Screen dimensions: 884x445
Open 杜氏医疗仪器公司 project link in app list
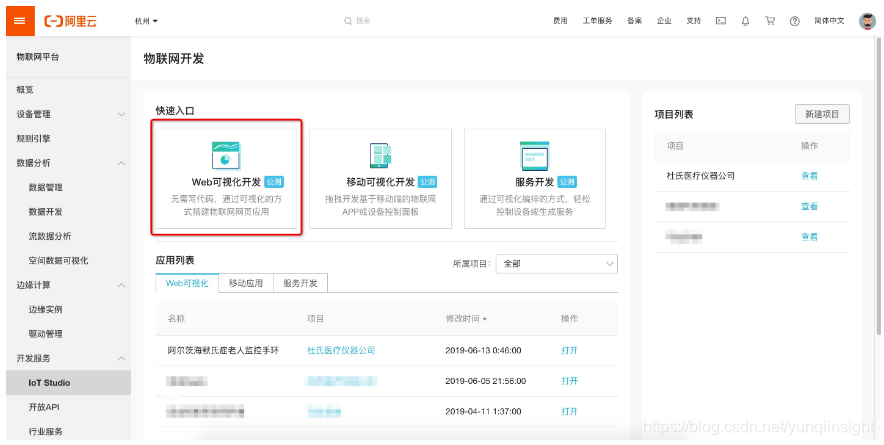[x=341, y=350]
